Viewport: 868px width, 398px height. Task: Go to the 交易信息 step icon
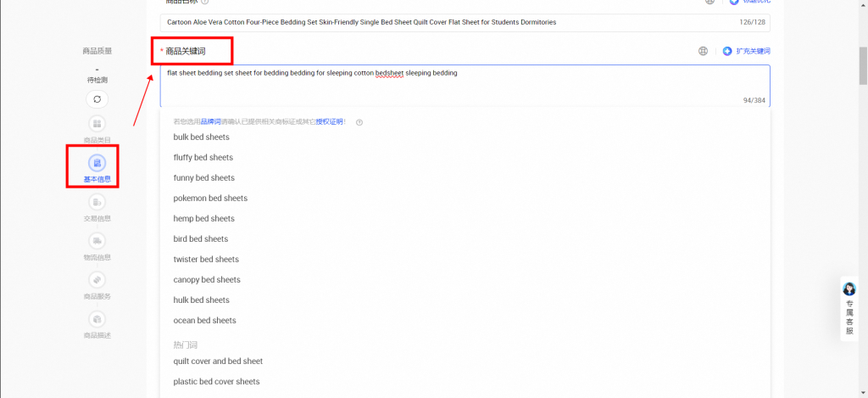click(x=97, y=202)
